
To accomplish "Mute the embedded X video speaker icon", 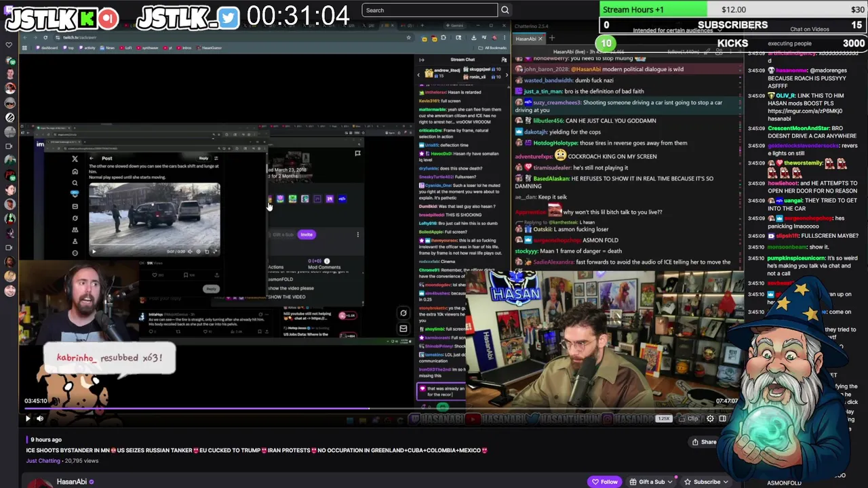I will pos(191,251).
